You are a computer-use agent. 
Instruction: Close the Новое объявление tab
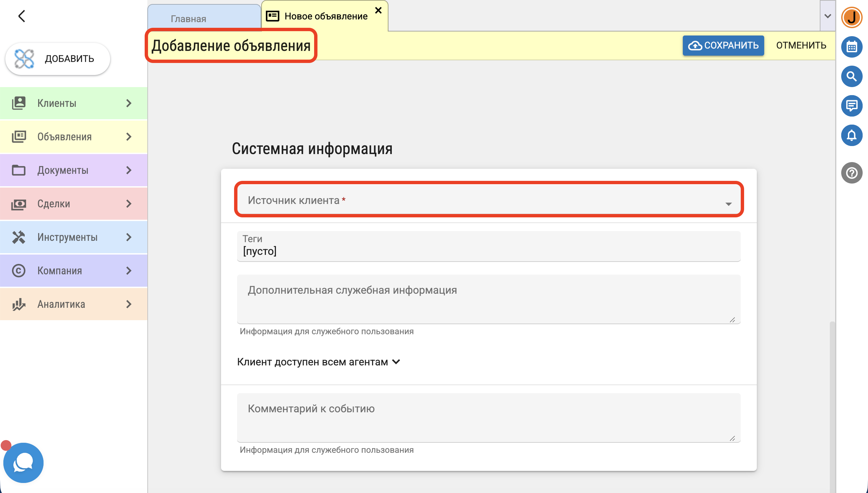(x=378, y=10)
